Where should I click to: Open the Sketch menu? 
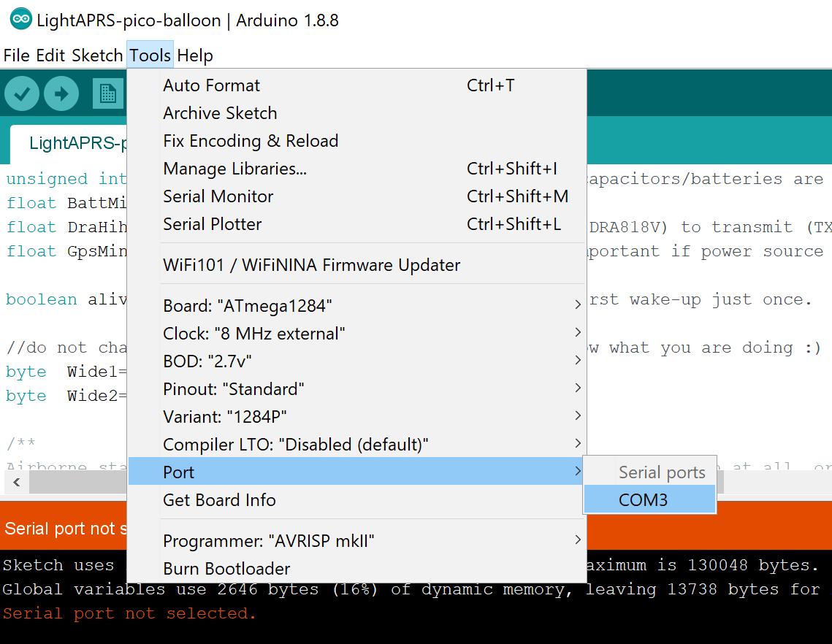click(x=97, y=55)
